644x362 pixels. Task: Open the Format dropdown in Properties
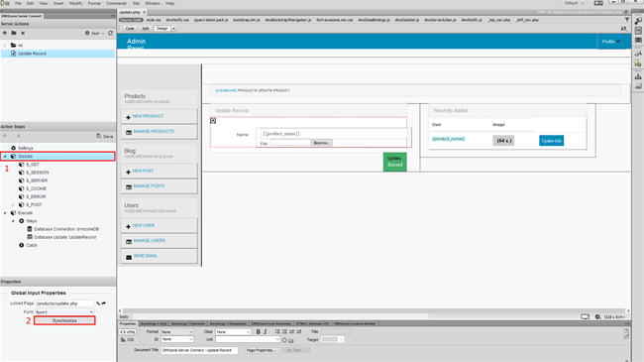click(177, 332)
